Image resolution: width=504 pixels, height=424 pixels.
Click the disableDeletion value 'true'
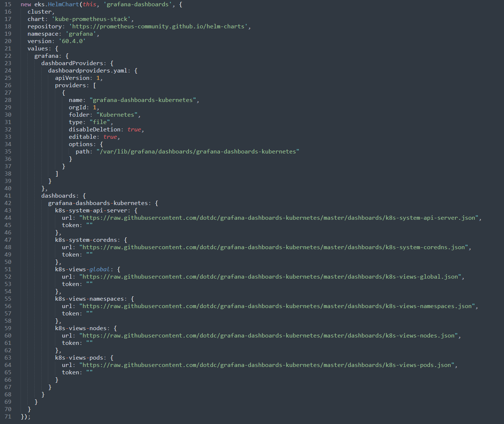coord(134,129)
